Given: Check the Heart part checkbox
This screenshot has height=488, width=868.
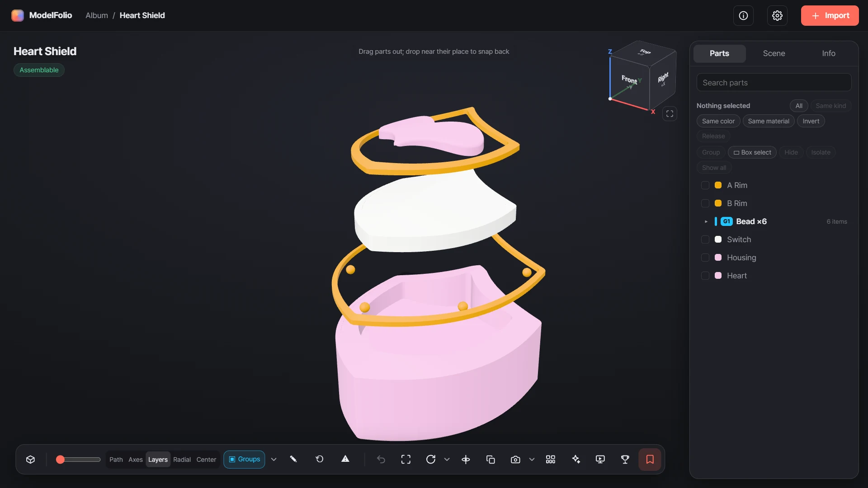Looking at the screenshot, I should click(x=705, y=276).
